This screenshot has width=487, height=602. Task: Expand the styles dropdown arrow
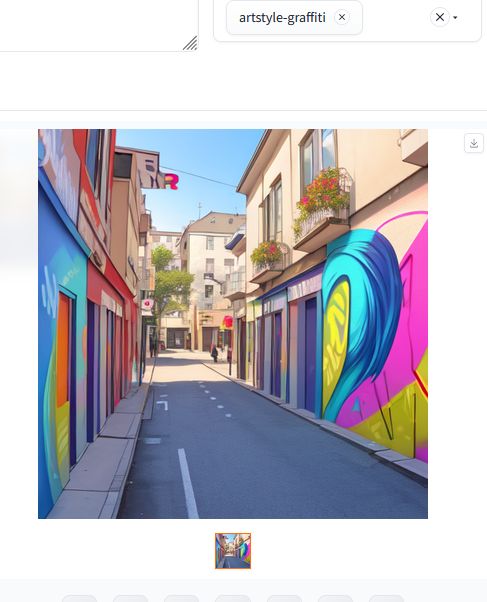coord(455,17)
